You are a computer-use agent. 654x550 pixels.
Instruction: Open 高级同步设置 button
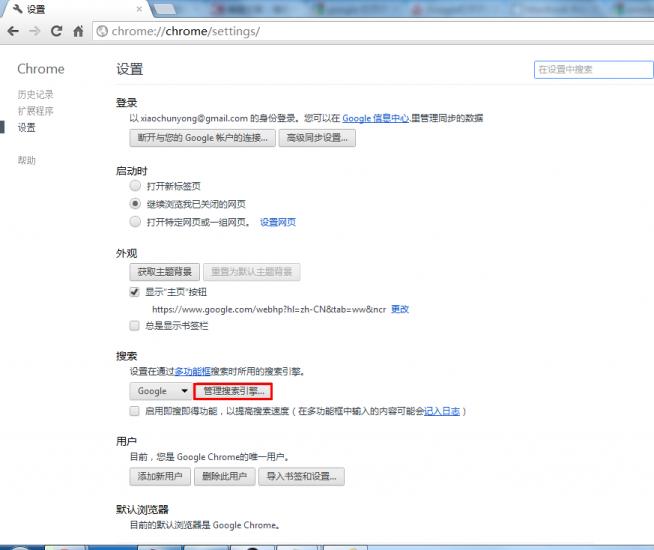coord(317,138)
